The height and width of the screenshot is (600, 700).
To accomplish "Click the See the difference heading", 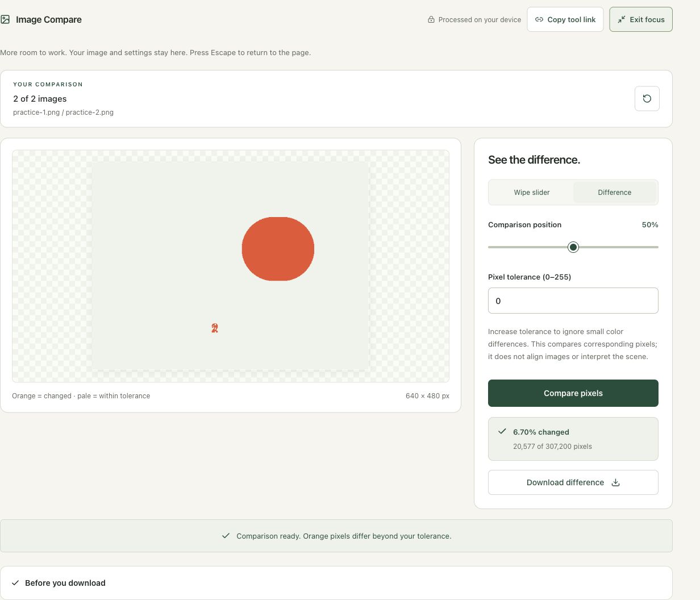I will (x=534, y=160).
